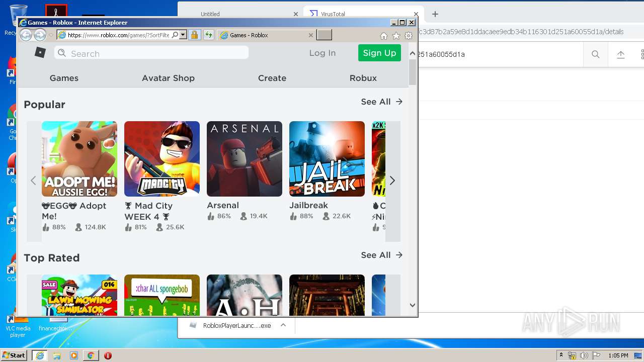Click Internet Explorer back button
644x362 pixels.
(x=26, y=35)
